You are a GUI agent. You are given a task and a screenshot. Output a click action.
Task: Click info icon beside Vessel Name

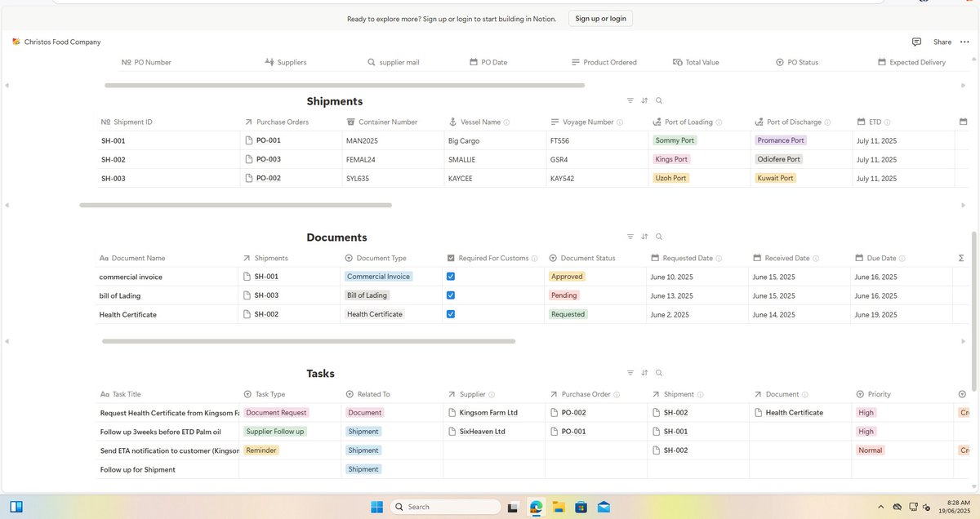pos(506,122)
